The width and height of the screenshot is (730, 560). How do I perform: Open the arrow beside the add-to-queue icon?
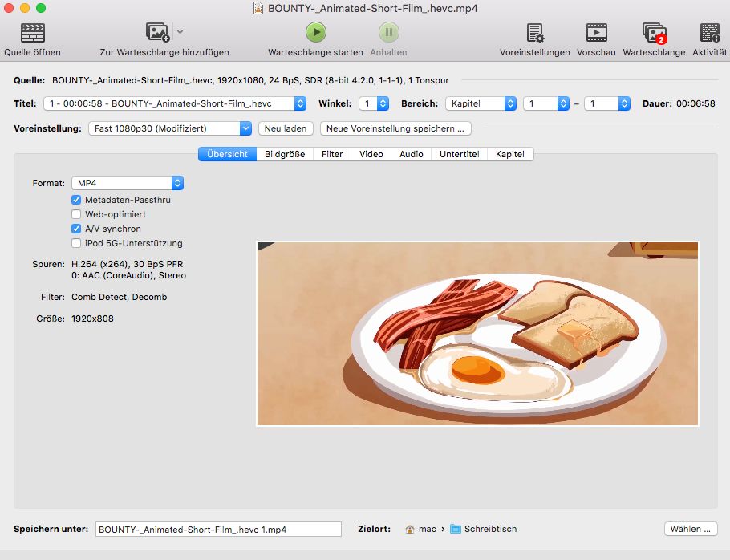click(x=180, y=32)
